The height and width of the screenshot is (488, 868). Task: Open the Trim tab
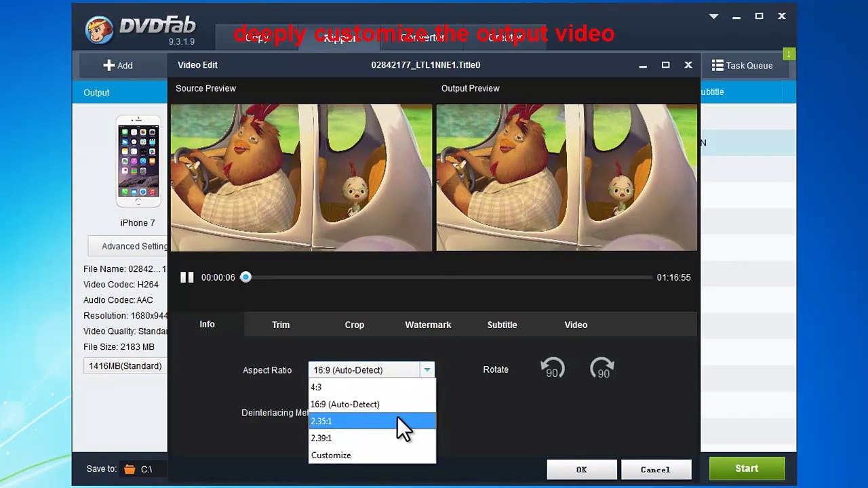[281, 325]
